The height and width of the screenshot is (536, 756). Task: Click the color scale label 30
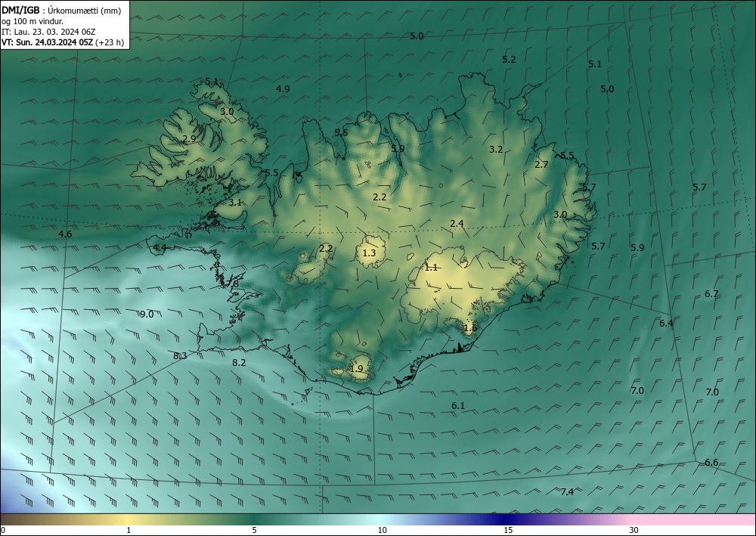(634, 530)
